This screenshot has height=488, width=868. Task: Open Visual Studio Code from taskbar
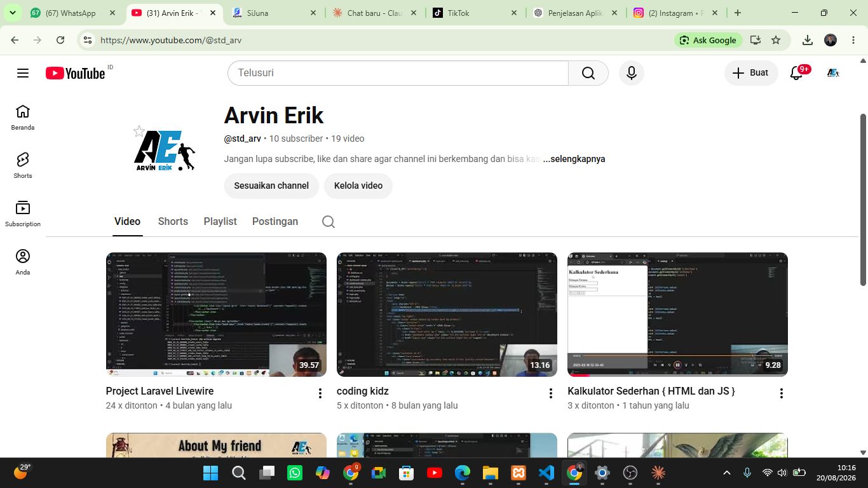point(546,473)
